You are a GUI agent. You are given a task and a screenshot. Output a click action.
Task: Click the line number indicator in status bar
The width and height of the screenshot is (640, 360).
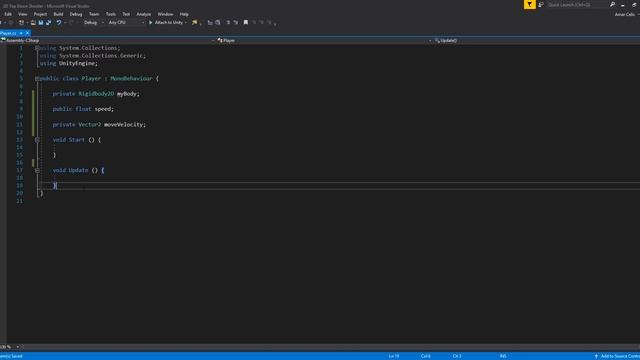point(393,356)
